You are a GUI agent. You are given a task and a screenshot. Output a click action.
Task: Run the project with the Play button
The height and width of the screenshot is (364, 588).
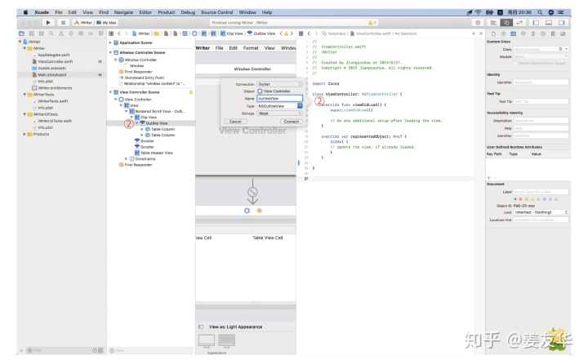pos(48,23)
